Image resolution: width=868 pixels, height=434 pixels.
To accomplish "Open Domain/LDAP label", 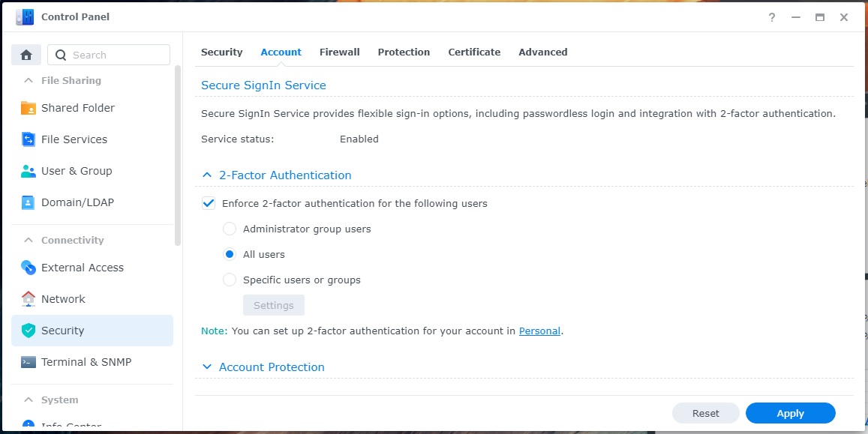I will click(x=77, y=202).
